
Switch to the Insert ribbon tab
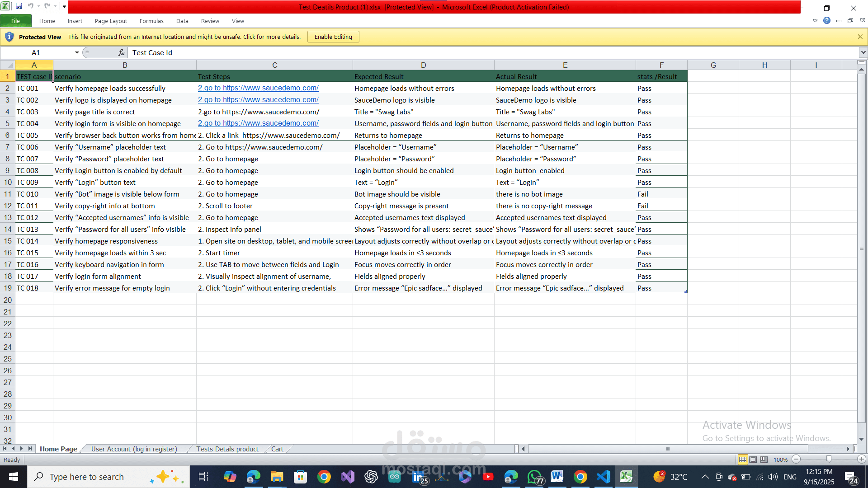coord(75,21)
